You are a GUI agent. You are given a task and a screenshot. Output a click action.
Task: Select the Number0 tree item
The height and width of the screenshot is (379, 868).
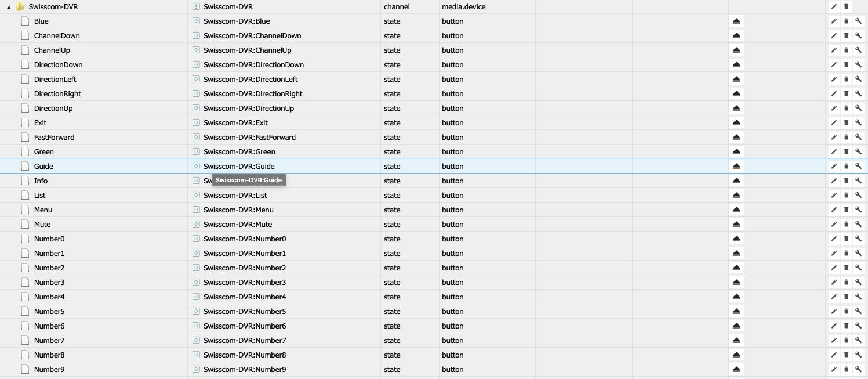point(49,239)
